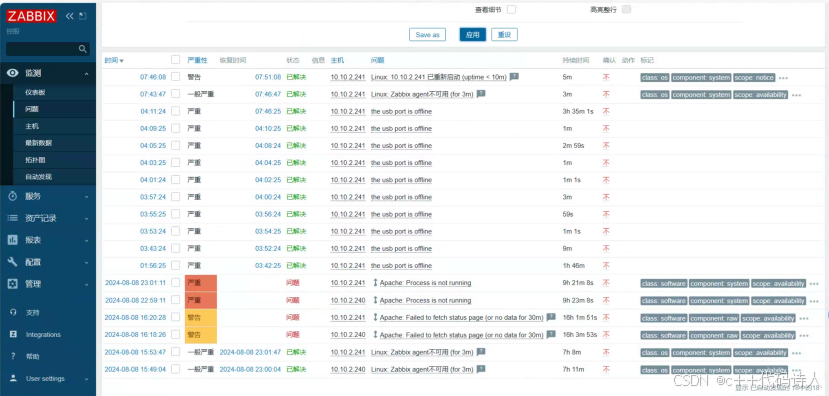Viewport: 829px width, 396px height.
Task: Click the Save as button
Action: [427, 34]
